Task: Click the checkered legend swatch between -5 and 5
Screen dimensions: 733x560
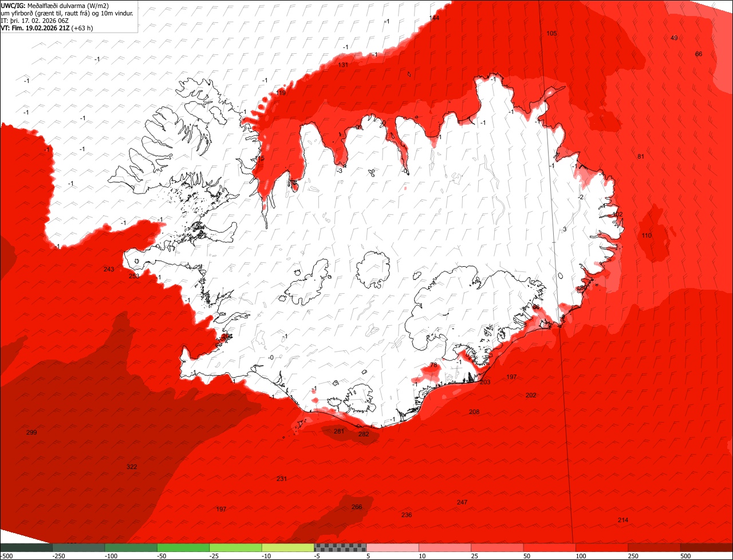Action: pos(340,547)
